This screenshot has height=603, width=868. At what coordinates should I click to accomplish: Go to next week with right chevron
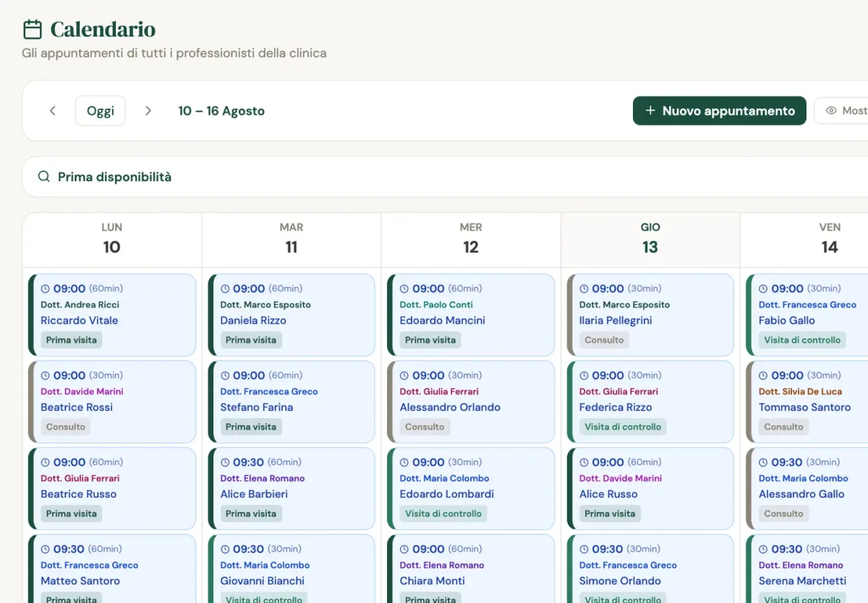148,111
